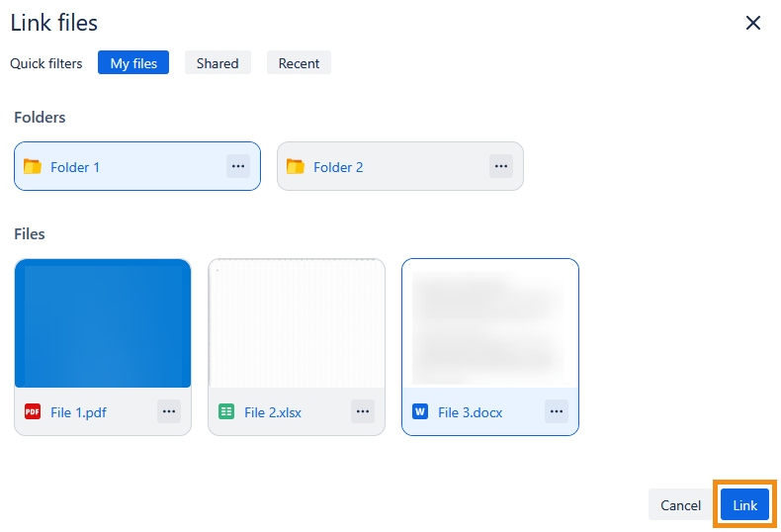781x532 pixels.
Task: Enable the Shared quick filter
Action: [217, 63]
